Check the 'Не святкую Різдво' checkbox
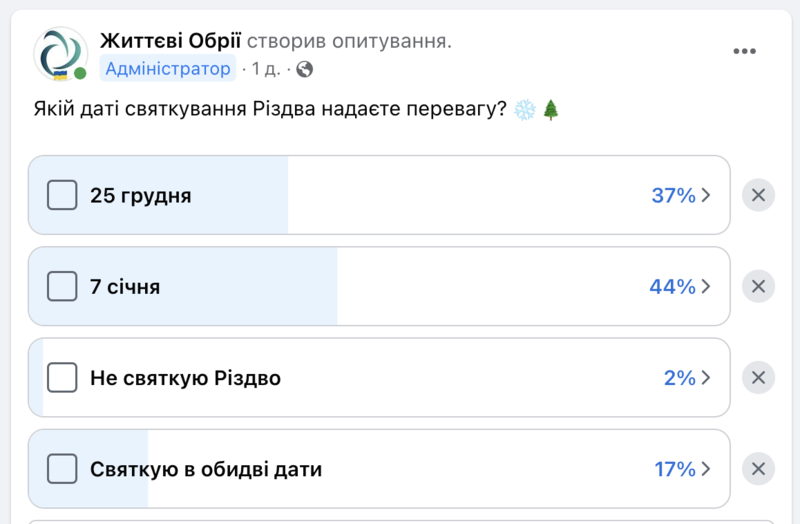Viewport: 800px width, 524px height. 62,378
